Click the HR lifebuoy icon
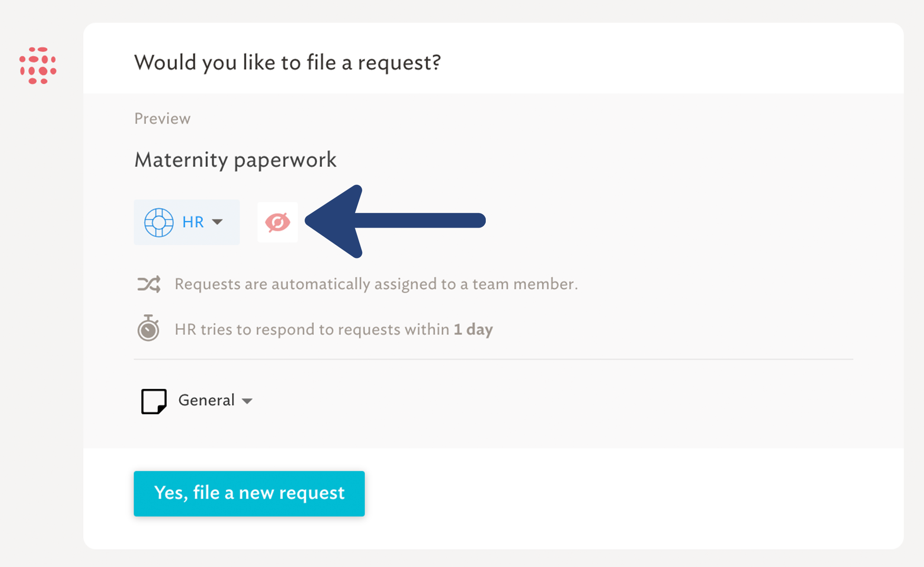Image resolution: width=924 pixels, height=567 pixels. 159,222
